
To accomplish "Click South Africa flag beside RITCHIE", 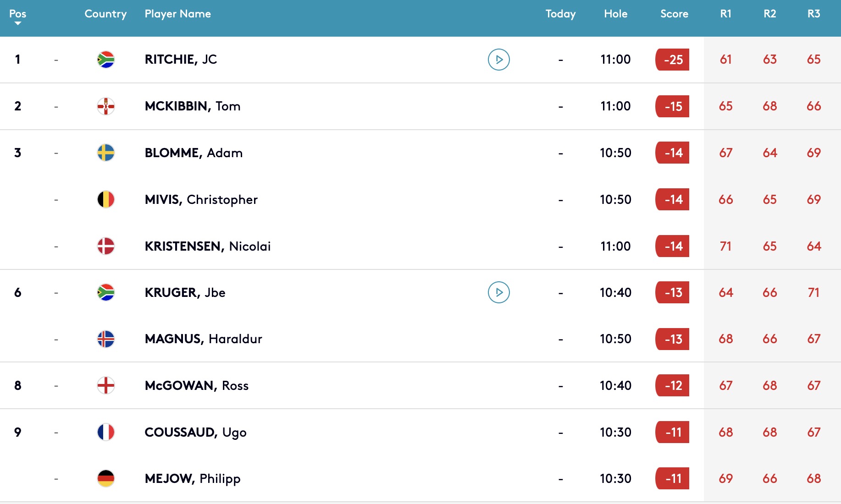I will [x=106, y=60].
